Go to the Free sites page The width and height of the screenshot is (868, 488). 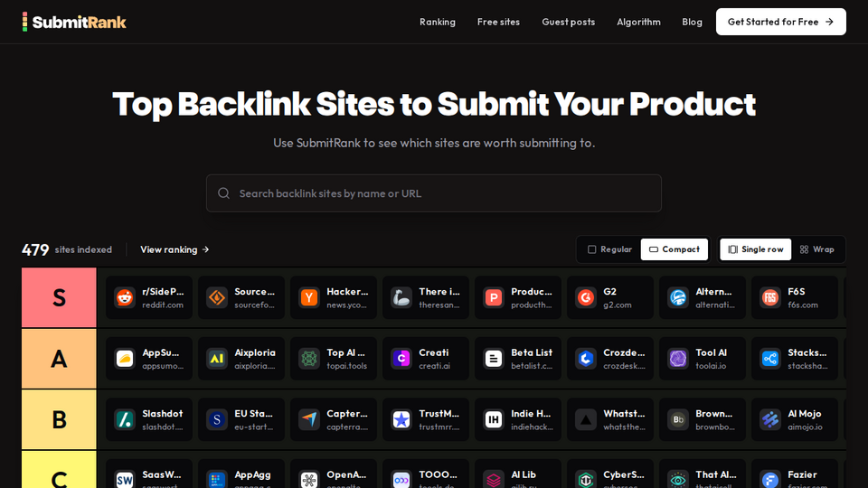coord(498,22)
